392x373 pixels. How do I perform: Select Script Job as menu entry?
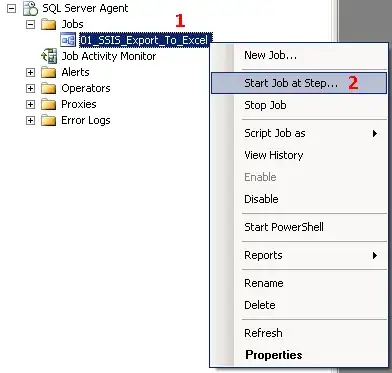point(299,133)
